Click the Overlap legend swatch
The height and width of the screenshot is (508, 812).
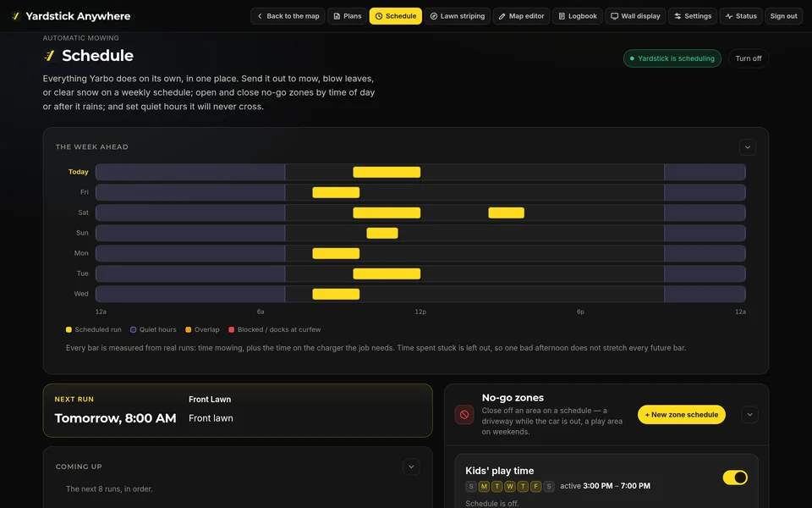189,329
